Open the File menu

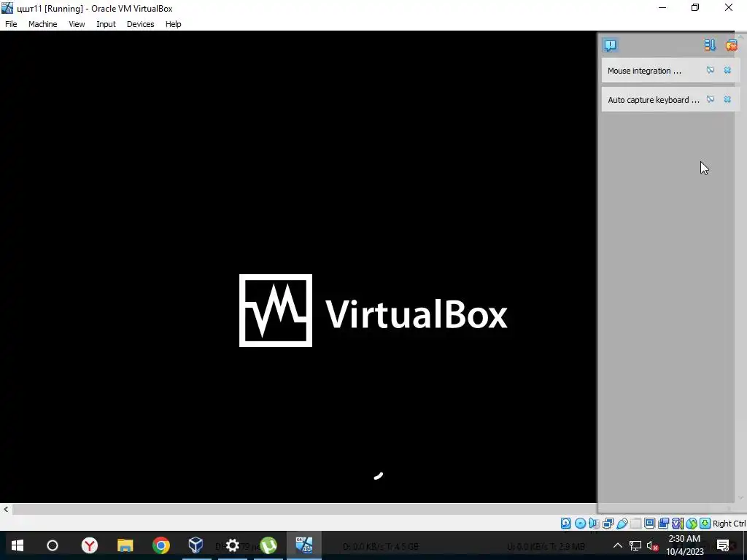pyautogui.click(x=11, y=24)
